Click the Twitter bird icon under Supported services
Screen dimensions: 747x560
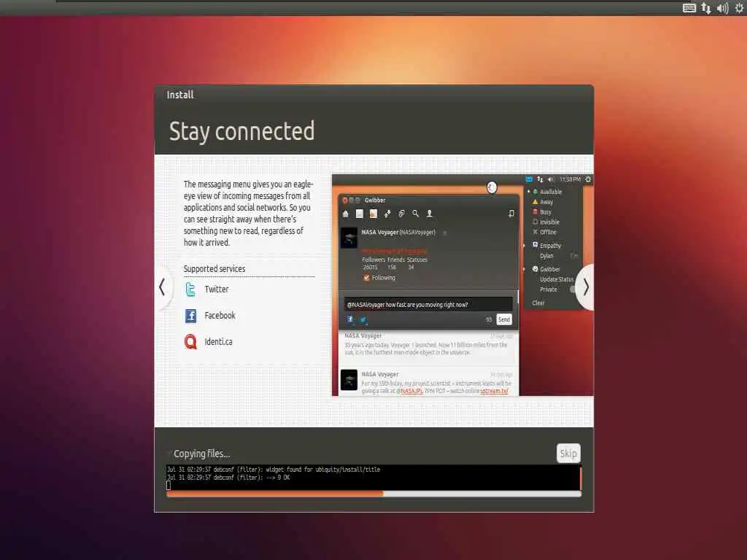pos(190,289)
